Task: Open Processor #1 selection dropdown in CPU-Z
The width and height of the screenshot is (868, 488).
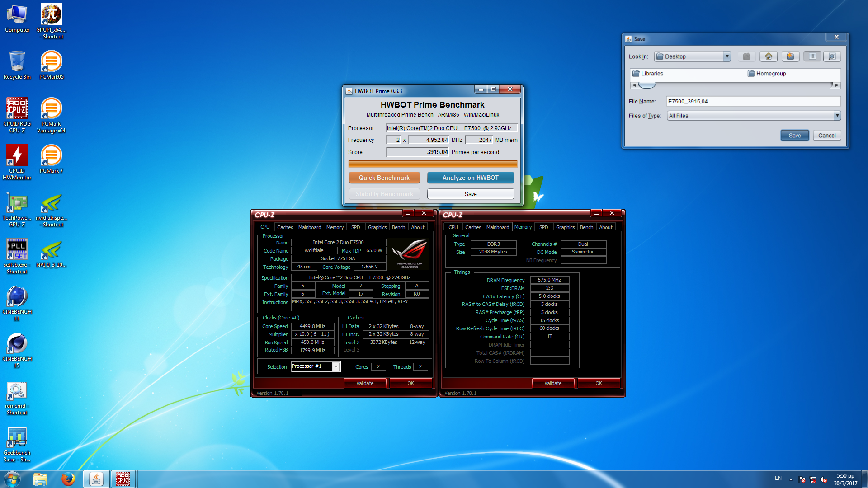Action: [x=336, y=366]
